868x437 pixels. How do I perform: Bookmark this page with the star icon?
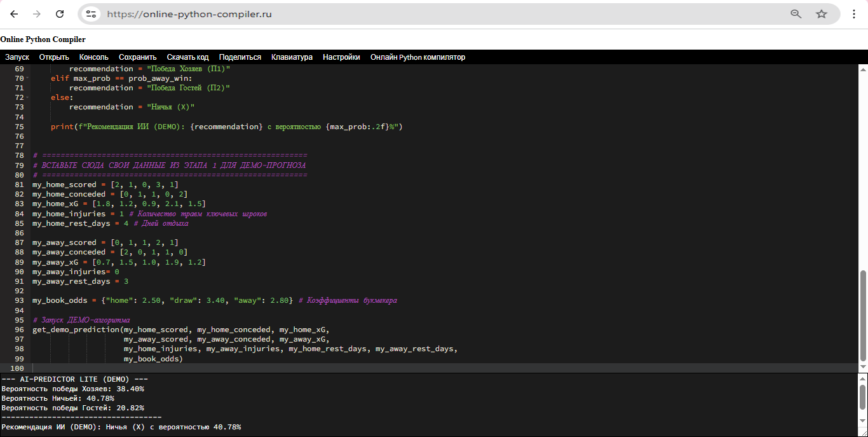[x=822, y=14]
